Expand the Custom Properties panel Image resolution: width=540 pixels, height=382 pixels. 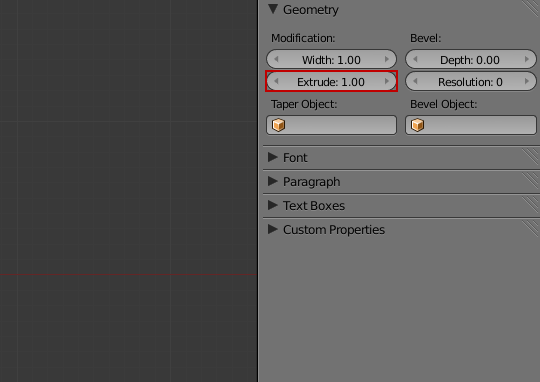click(273, 229)
